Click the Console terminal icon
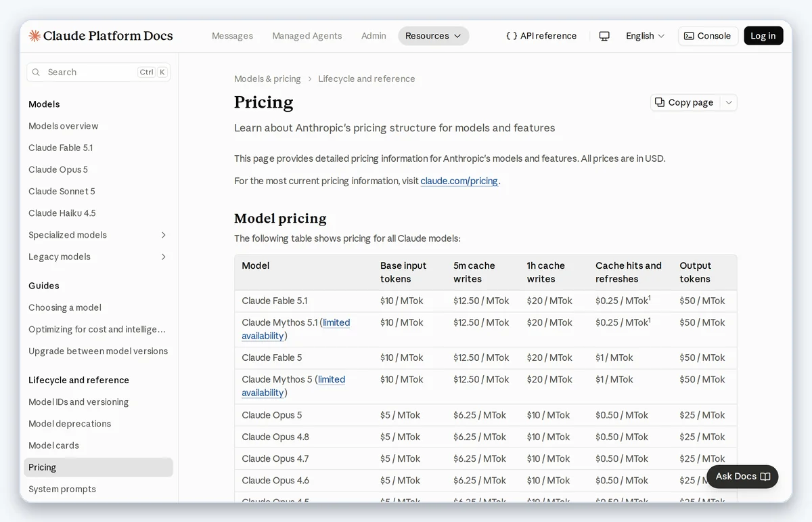The width and height of the screenshot is (812, 522). point(689,36)
